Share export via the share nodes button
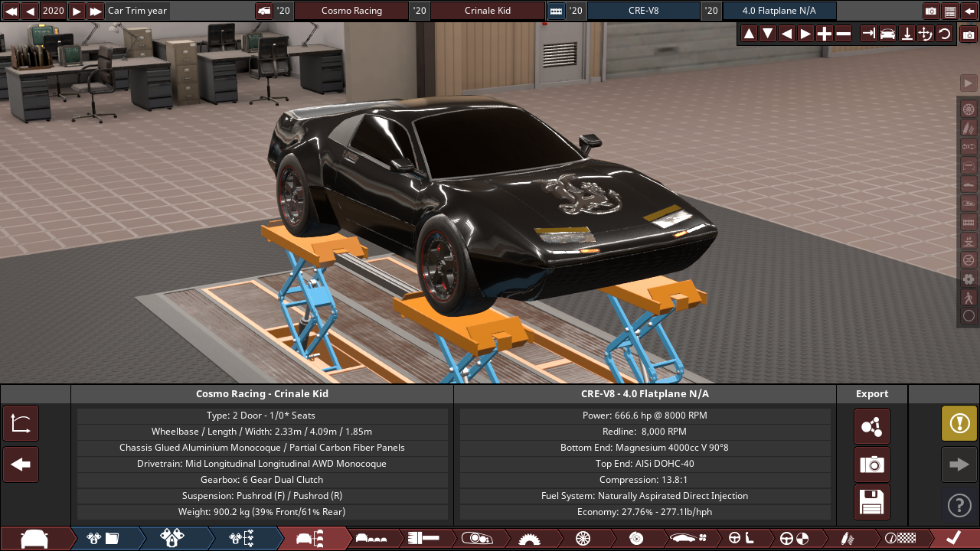 [872, 426]
